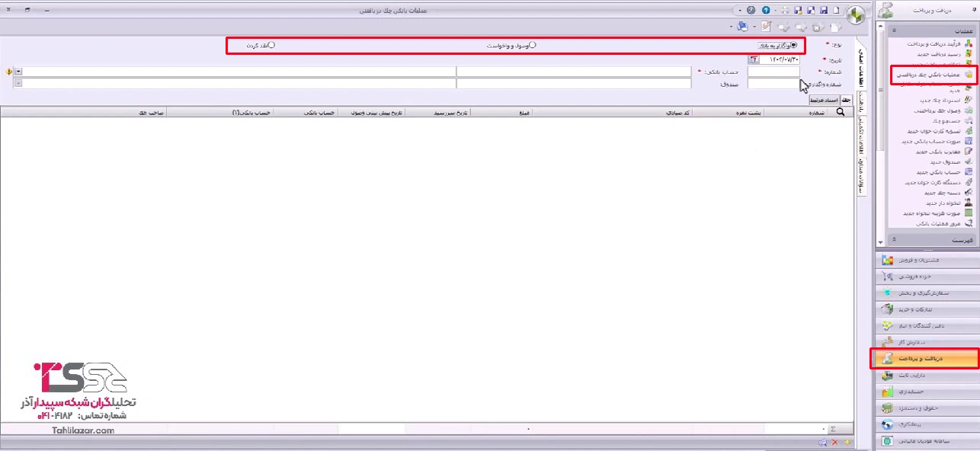Click the 'تاریخ سررسید' column header
The height and width of the screenshot is (451, 980).
coord(438,112)
